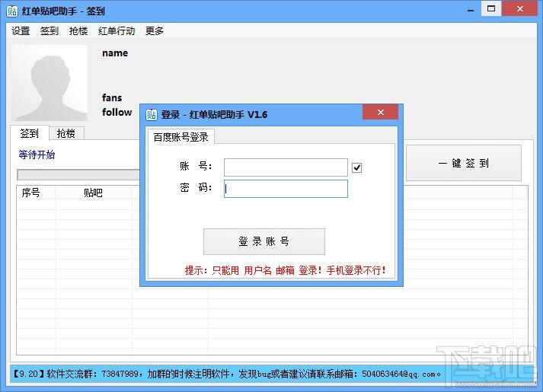
Task: Click the 贴吧 column header
Action: tap(93, 193)
